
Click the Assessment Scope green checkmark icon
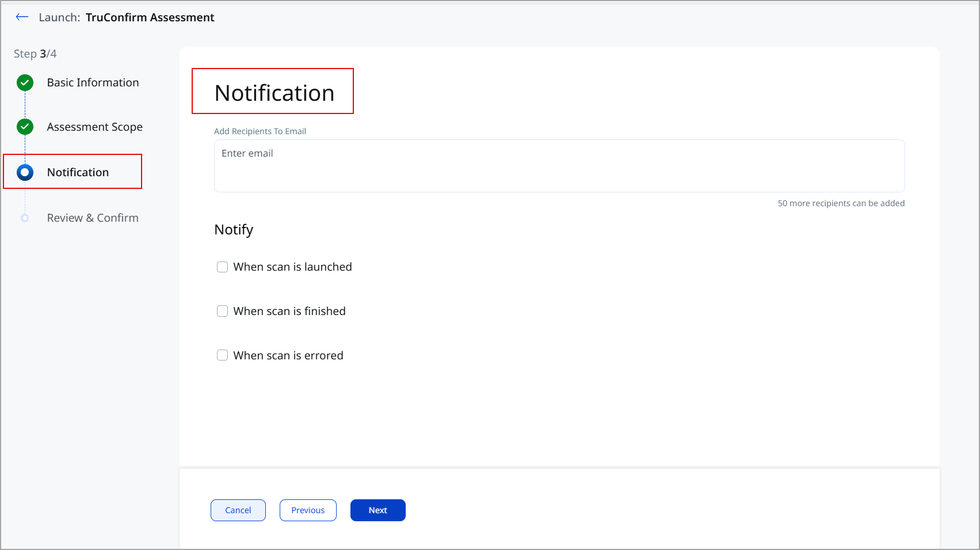click(25, 127)
